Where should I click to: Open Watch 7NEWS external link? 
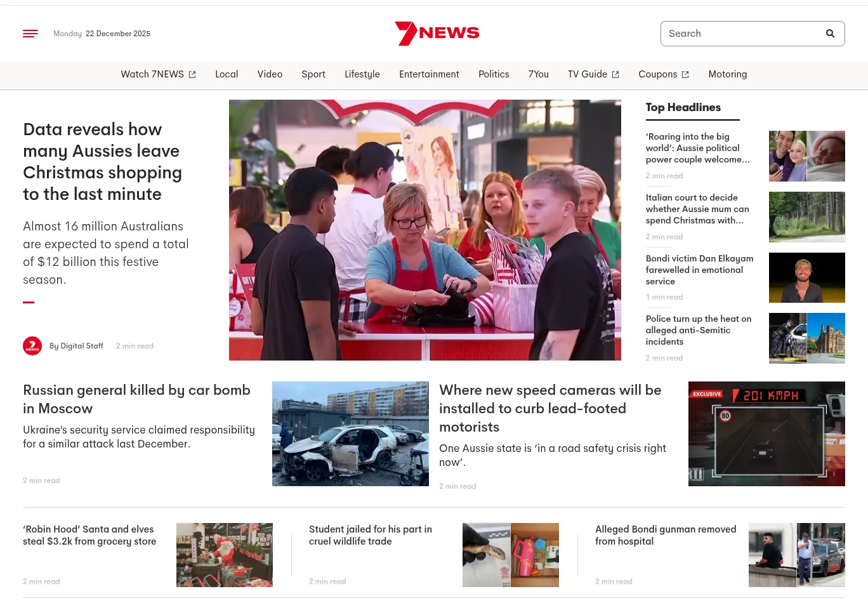tap(158, 74)
